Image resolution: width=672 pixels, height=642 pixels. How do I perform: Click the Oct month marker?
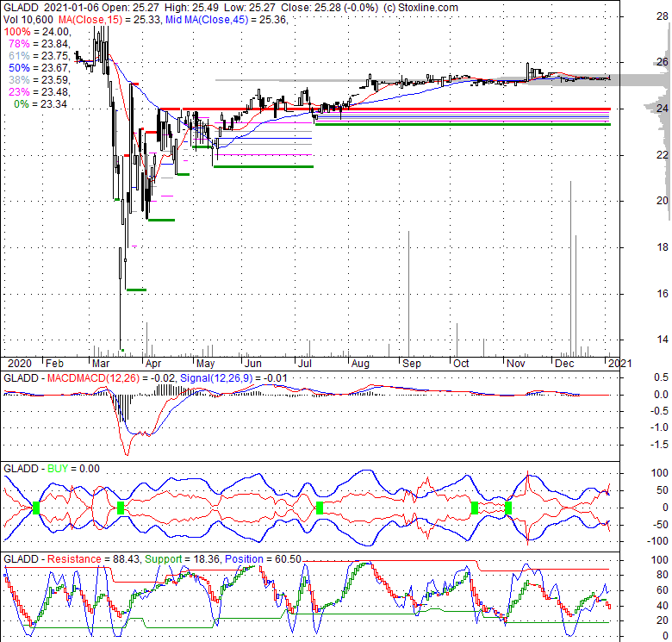461,364
